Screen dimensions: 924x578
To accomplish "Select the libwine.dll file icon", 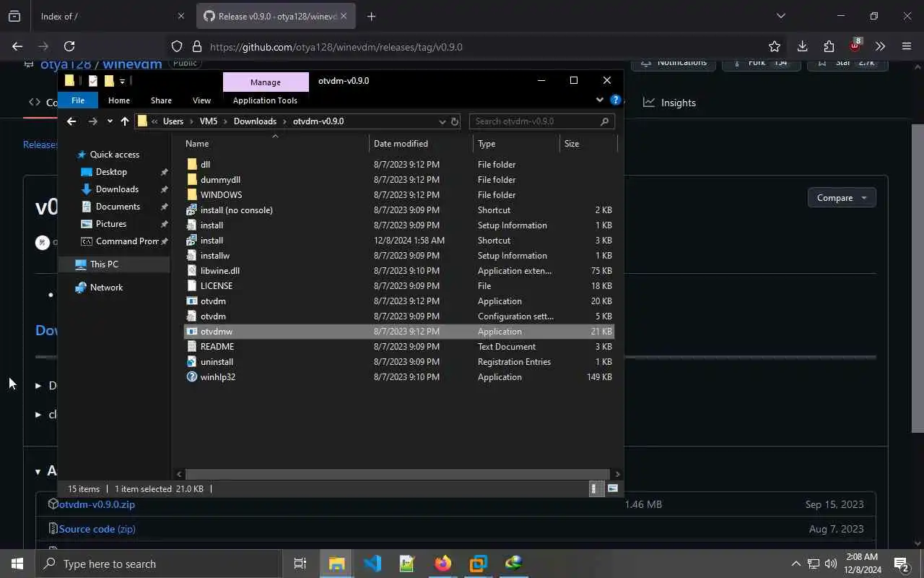I will [x=191, y=271].
